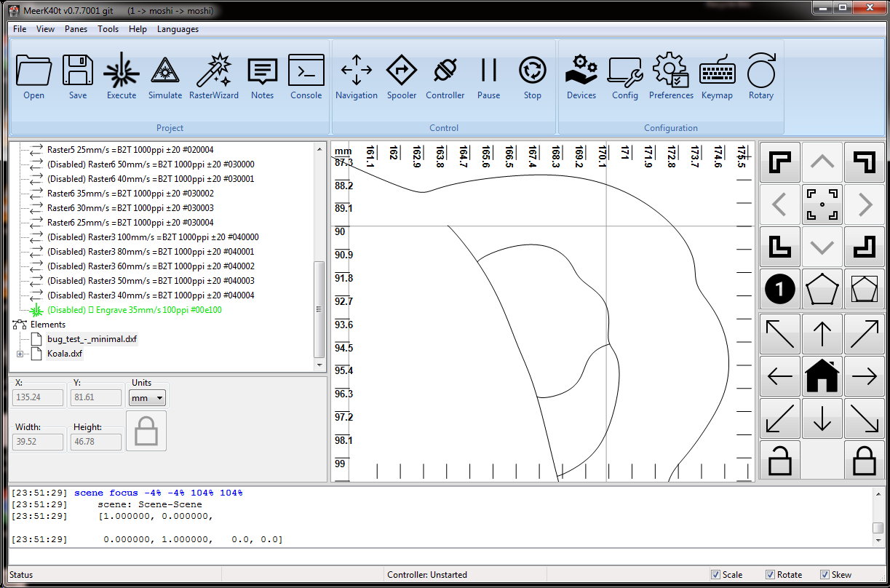Open the View menu
Image resolution: width=890 pixels, height=588 pixels.
pyautogui.click(x=45, y=29)
